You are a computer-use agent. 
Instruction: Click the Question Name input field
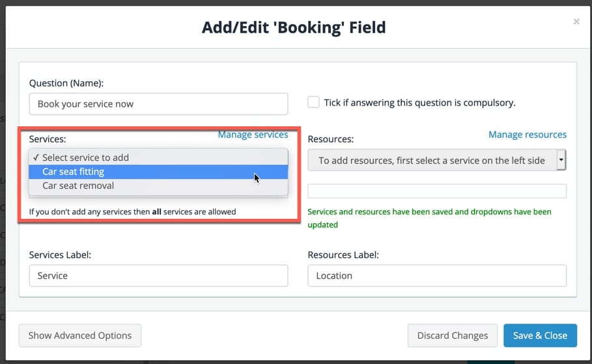click(158, 104)
